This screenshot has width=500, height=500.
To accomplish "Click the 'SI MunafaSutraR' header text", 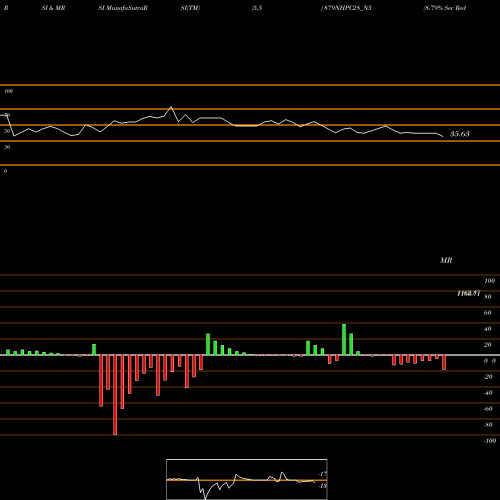I will [x=123, y=8].
